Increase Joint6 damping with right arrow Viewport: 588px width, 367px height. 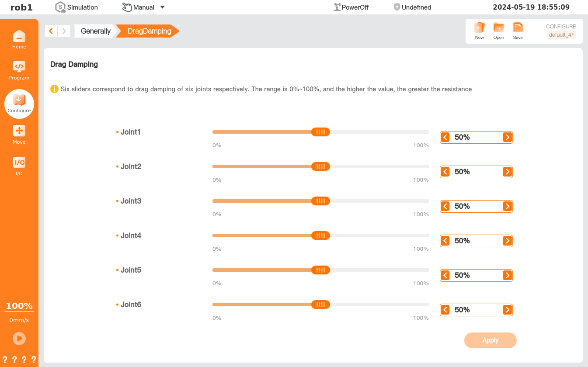click(x=507, y=310)
